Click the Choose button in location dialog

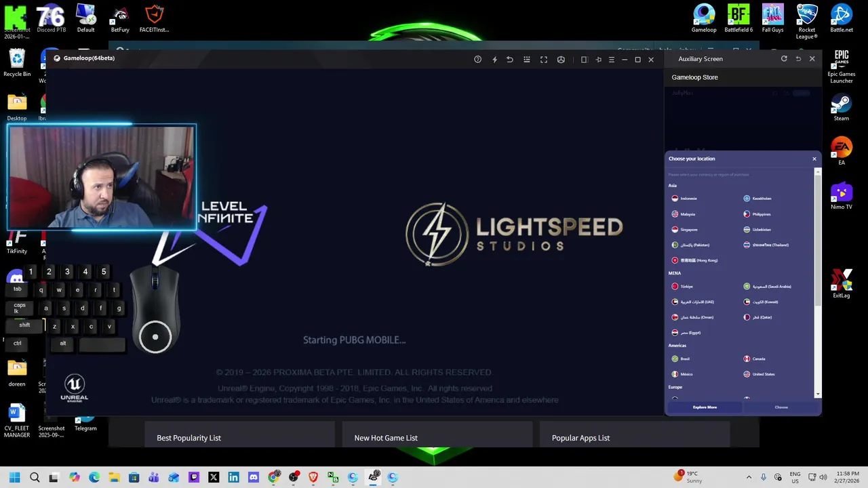[x=781, y=407]
